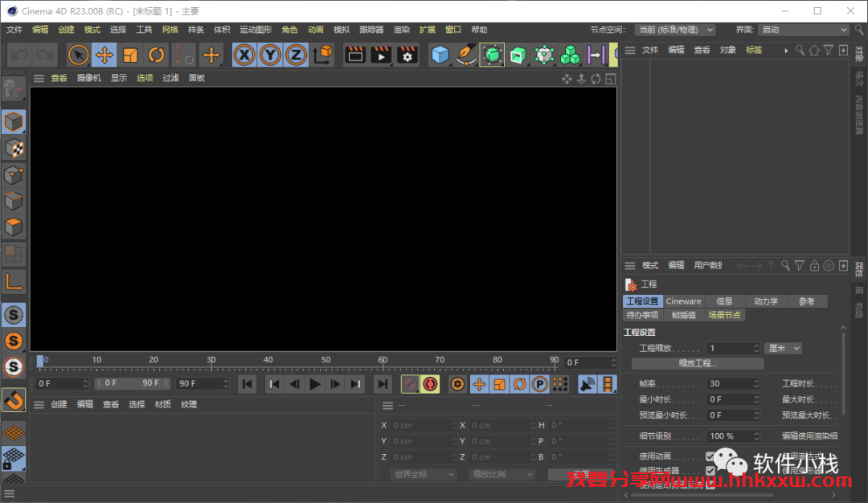Open the 界面 启动 layout dropdown
868x503 pixels.
coord(804,30)
